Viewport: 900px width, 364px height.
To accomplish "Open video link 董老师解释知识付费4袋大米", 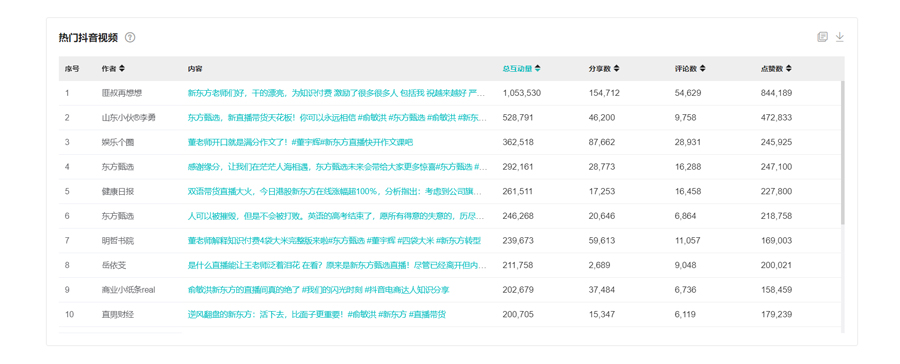I will click(334, 241).
